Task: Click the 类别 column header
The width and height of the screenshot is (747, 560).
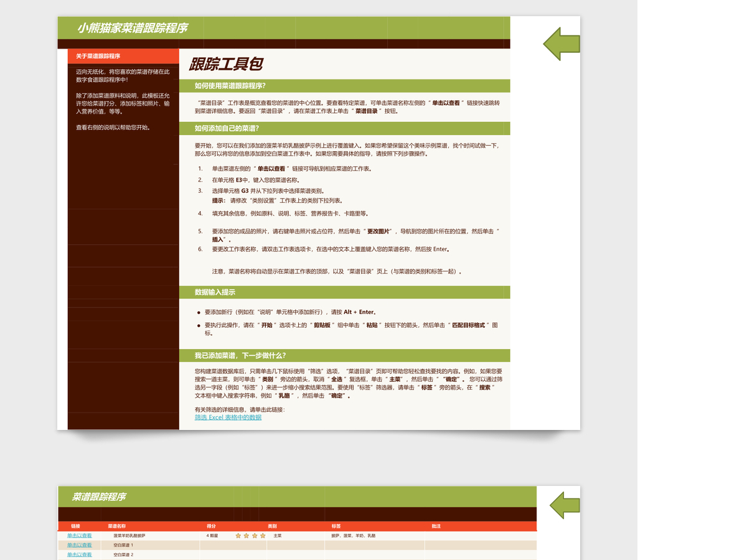Action: 272,526
